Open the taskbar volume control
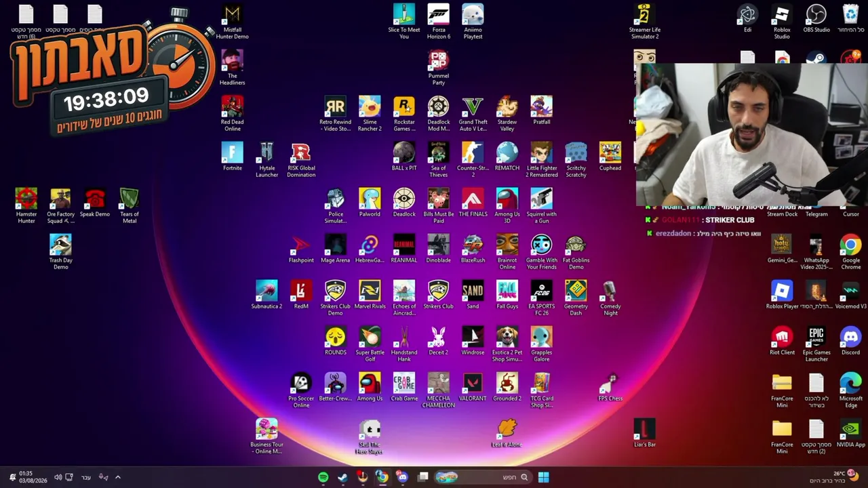This screenshot has width=868, height=488. [58, 477]
